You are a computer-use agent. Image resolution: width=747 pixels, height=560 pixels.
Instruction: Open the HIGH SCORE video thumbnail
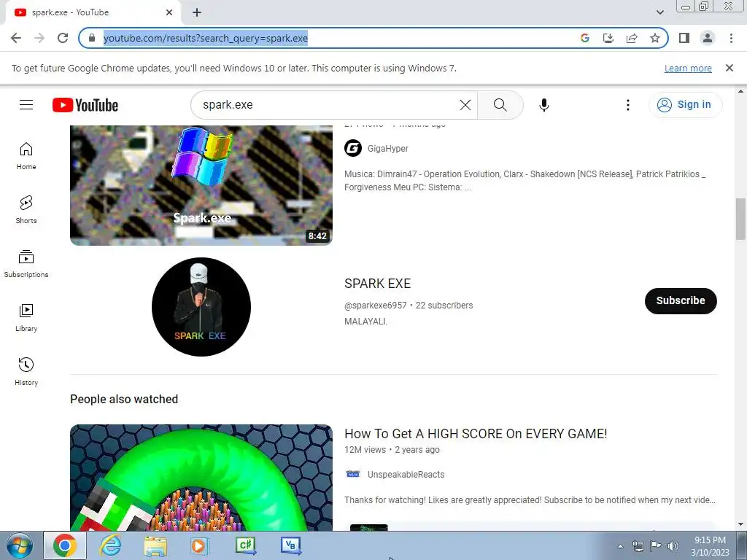(x=201, y=478)
